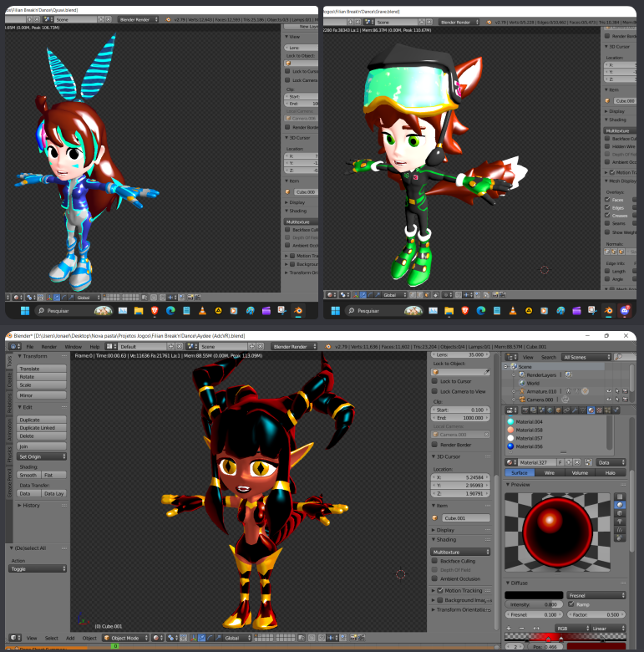This screenshot has height=652, width=644.
Task: Open the Render menu in bottom window
Action: (49, 346)
